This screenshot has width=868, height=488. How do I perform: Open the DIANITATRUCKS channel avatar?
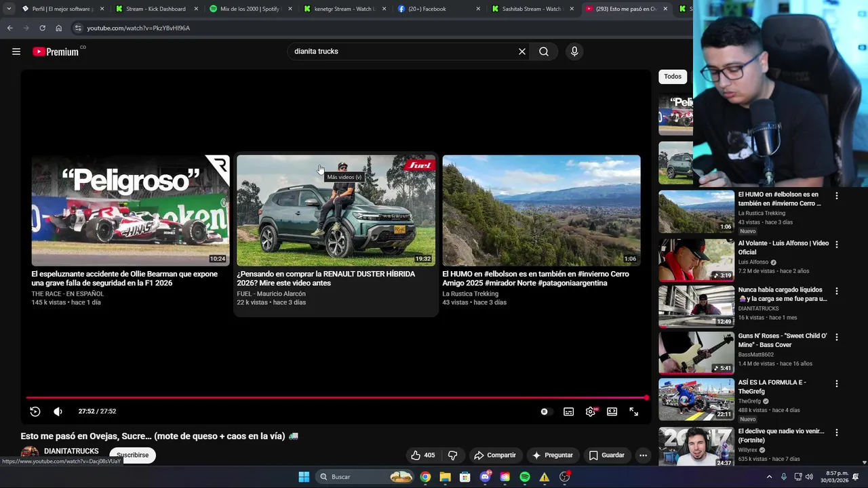coord(30,454)
